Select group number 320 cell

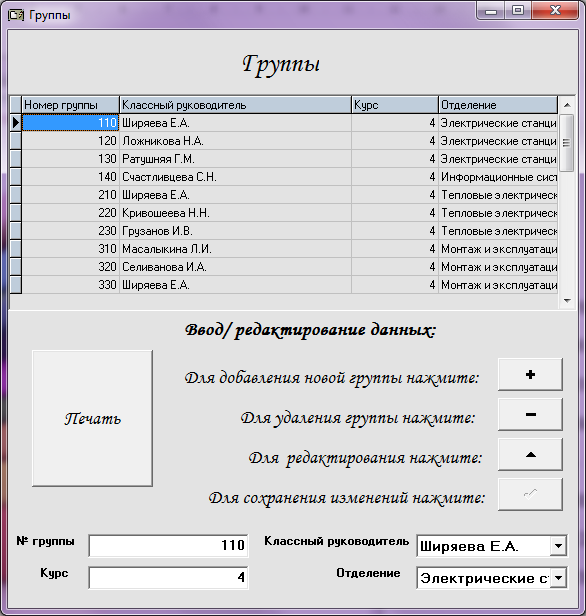tap(70, 267)
